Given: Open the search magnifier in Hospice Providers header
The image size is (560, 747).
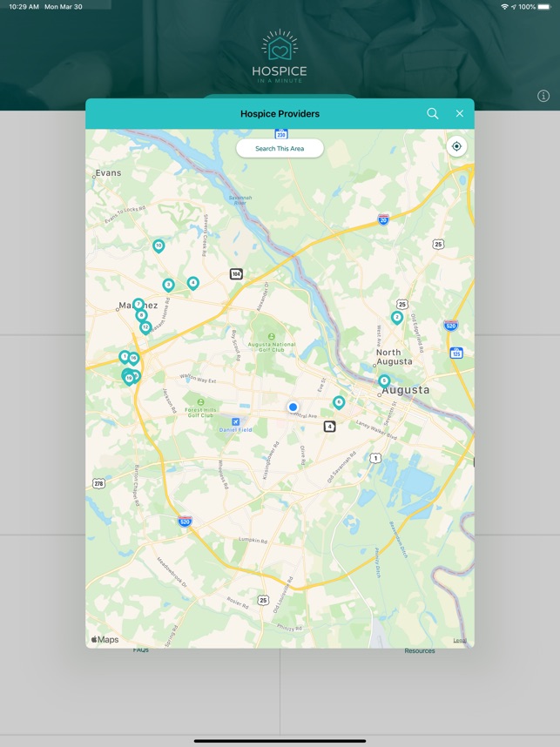Looking at the screenshot, I should (432, 113).
